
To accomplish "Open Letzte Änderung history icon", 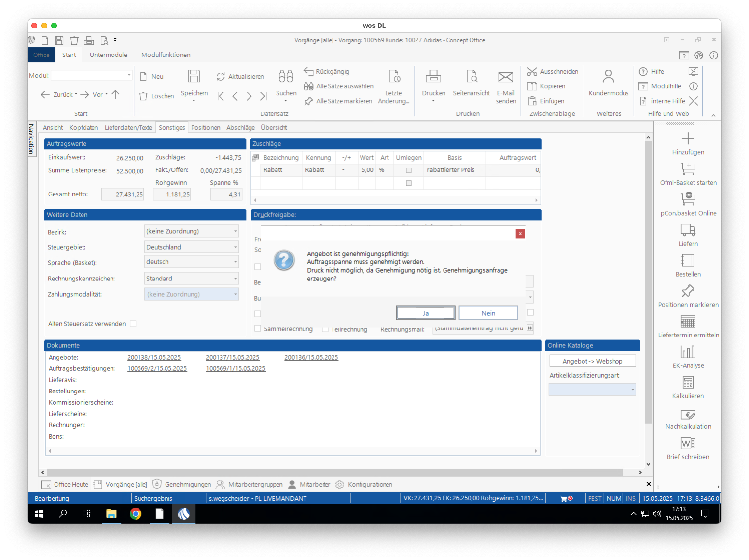I will [394, 76].
